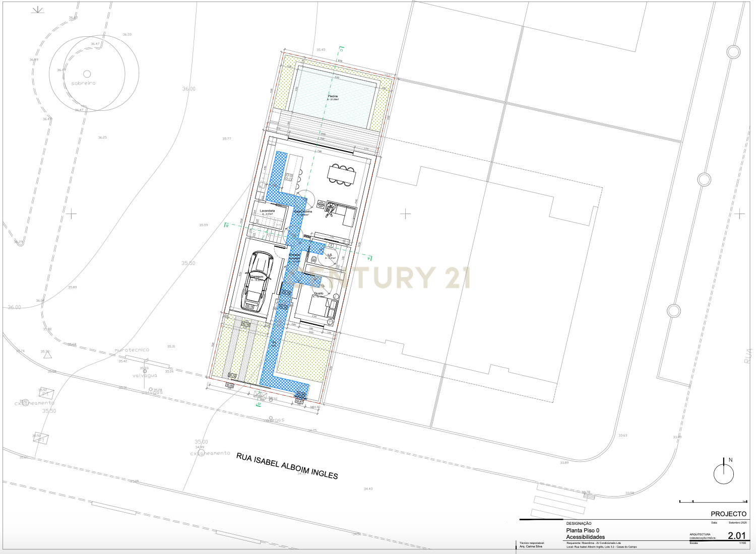The image size is (756, 554).
Task: Click the drawing number 2.01
Action: pyautogui.click(x=736, y=535)
